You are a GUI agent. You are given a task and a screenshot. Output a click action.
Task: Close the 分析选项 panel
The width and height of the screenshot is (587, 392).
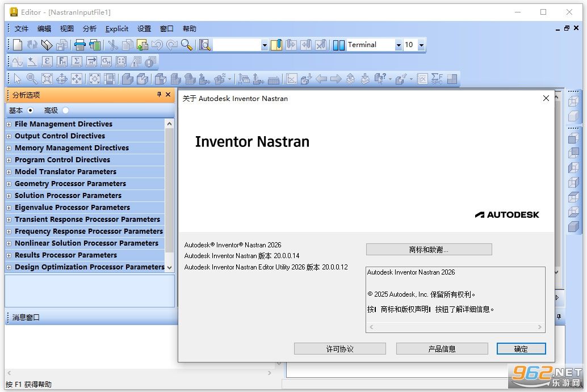point(168,95)
